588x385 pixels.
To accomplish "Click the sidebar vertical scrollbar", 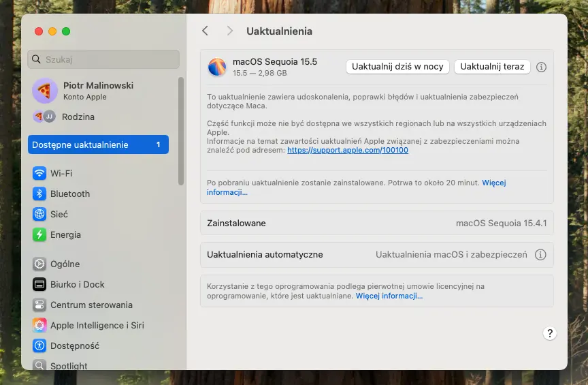I will [181, 131].
